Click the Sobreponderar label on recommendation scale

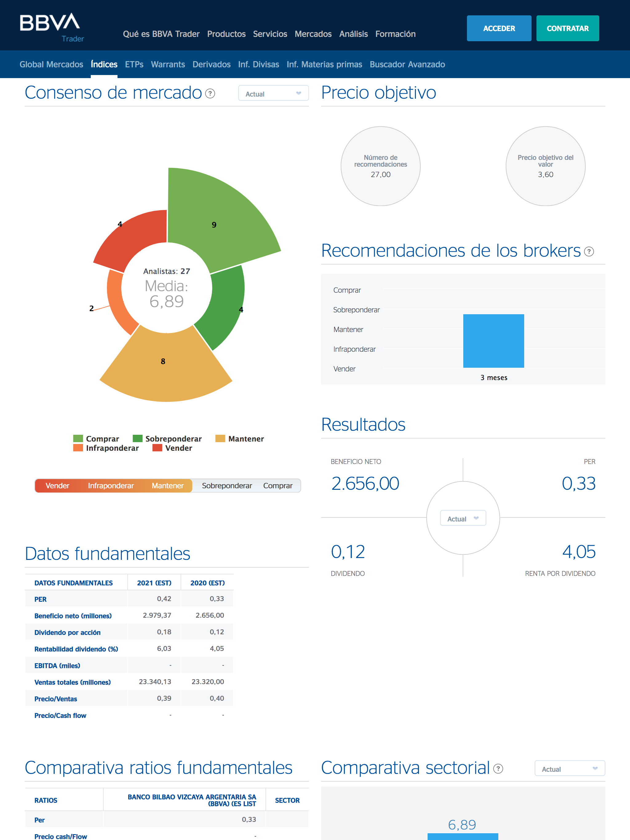227,486
